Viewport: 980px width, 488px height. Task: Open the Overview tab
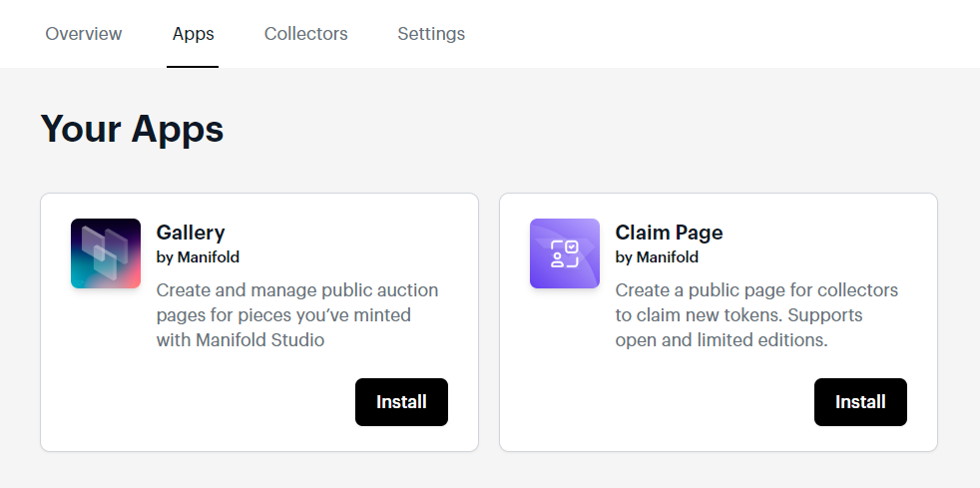click(x=83, y=33)
